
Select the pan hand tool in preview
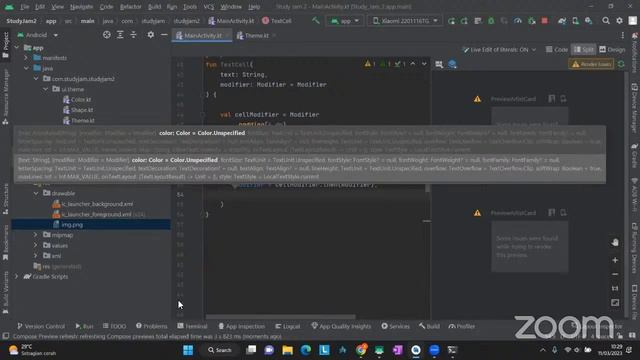pos(615,242)
